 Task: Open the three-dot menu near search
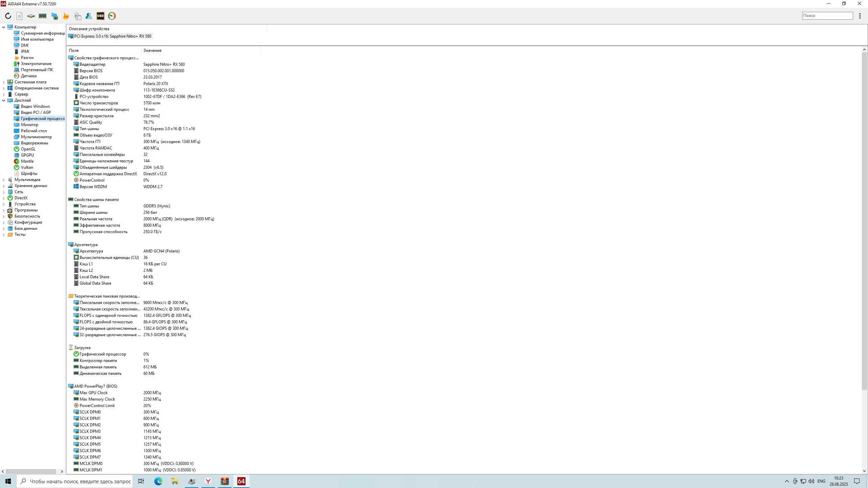[x=860, y=16]
